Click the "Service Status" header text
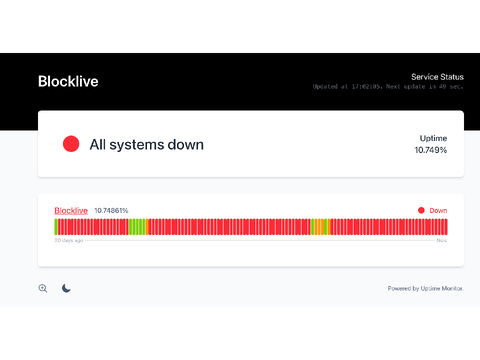Screen dimensions: 480x360 [x=437, y=77]
